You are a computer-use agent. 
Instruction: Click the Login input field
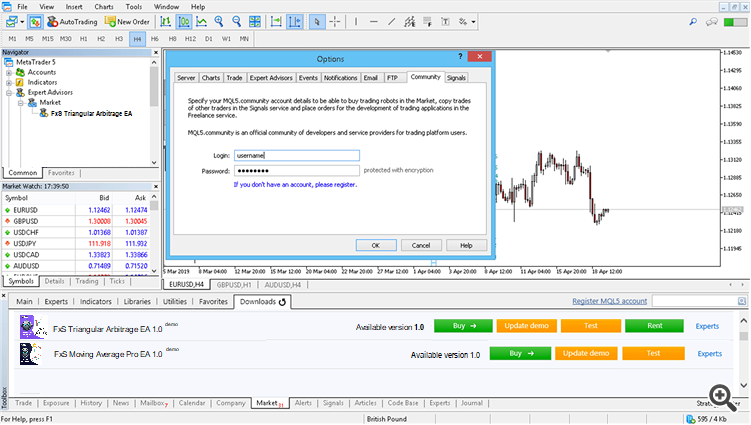[296, 155]
